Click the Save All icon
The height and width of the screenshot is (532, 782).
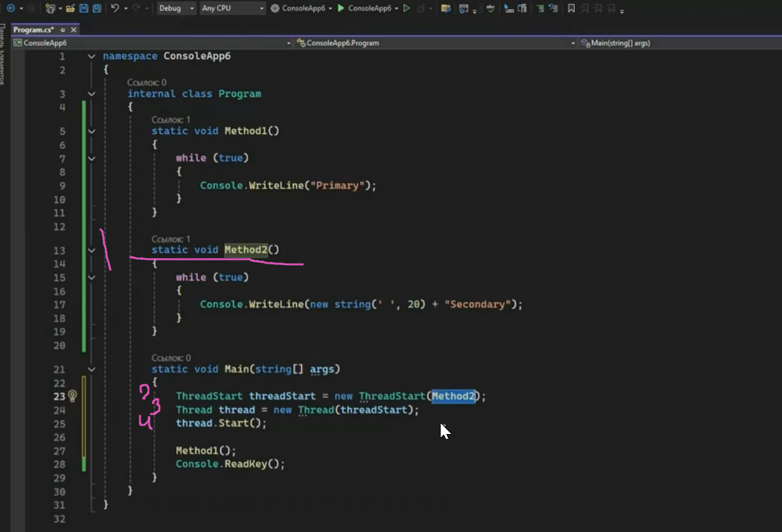[97, 8]
